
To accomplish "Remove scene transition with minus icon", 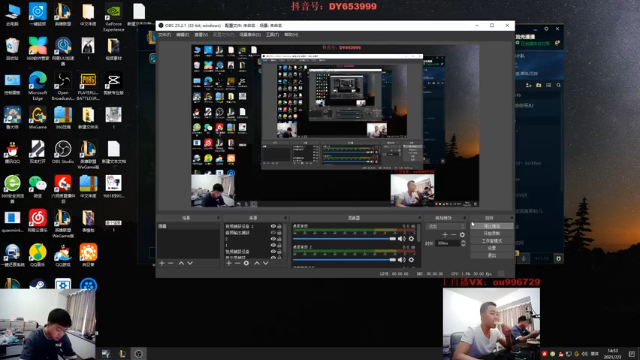I will pos(453,235).
